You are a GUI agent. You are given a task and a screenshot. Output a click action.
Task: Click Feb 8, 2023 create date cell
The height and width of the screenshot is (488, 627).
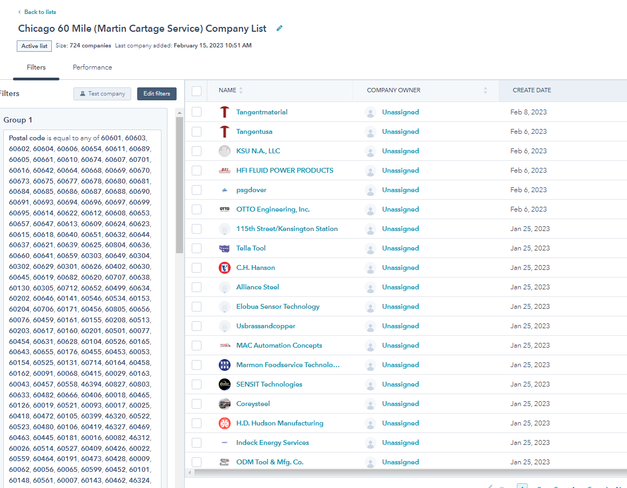pos(528,112)
